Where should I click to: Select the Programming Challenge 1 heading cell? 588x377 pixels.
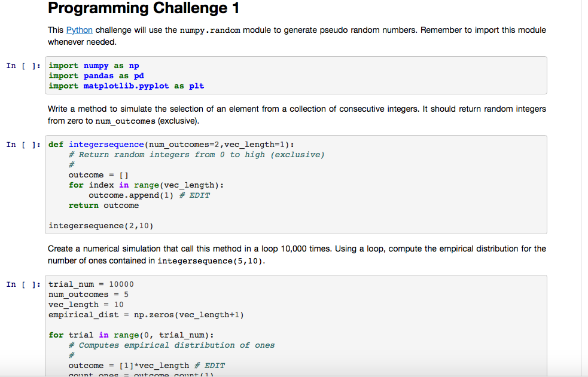click(144, 9)
